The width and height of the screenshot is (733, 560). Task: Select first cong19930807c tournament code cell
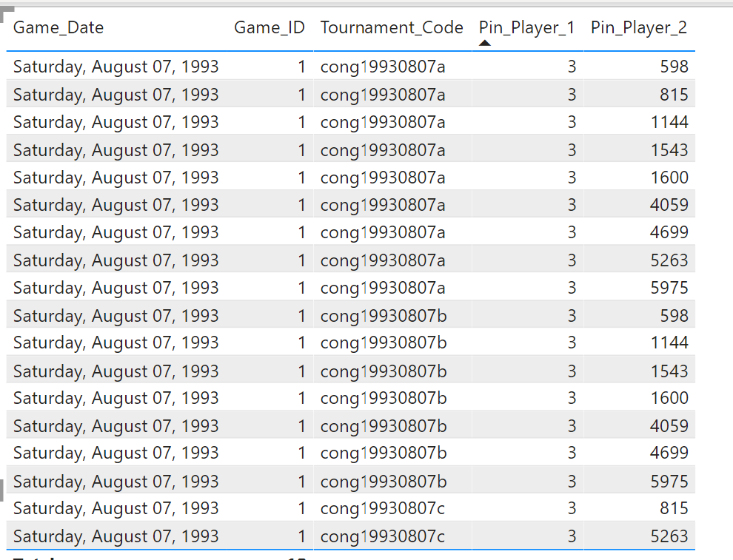pyautogui.click(x=382, y=508)
